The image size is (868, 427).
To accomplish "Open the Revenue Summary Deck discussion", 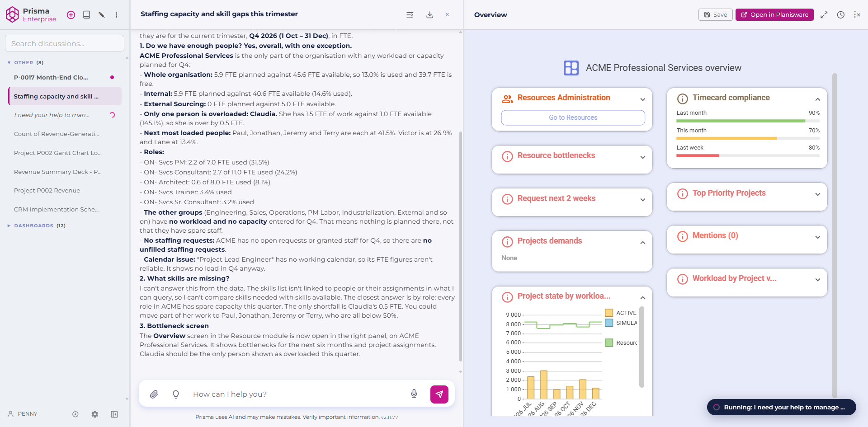I will (65, 172).
